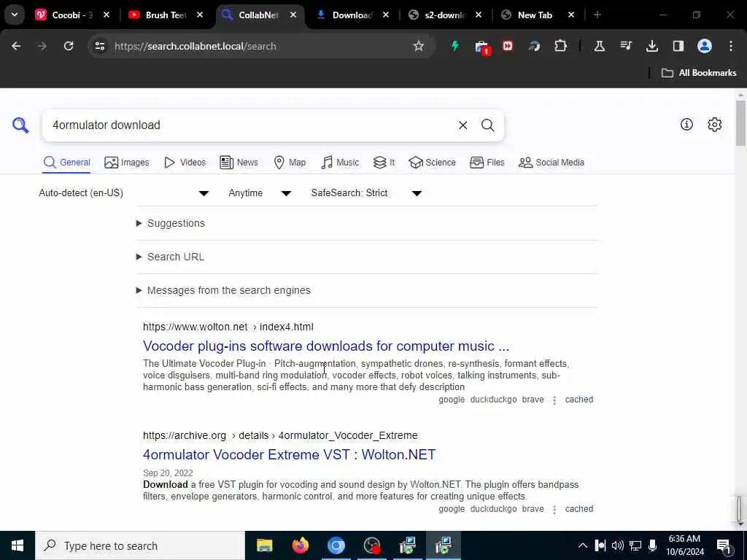747x560 pixels.
Task: Open the Windows notification center
Action: [724, 545]
